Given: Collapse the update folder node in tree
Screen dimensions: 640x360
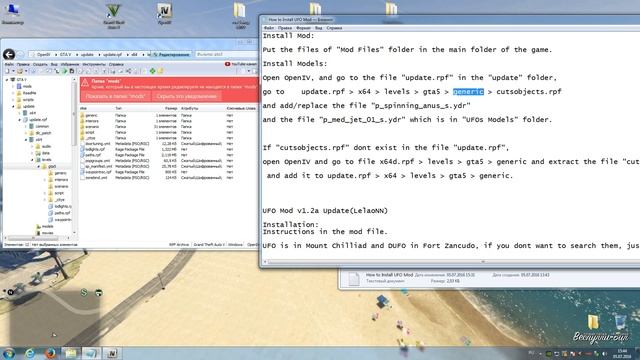Looking at the screenshot, I should pos(13,106).
